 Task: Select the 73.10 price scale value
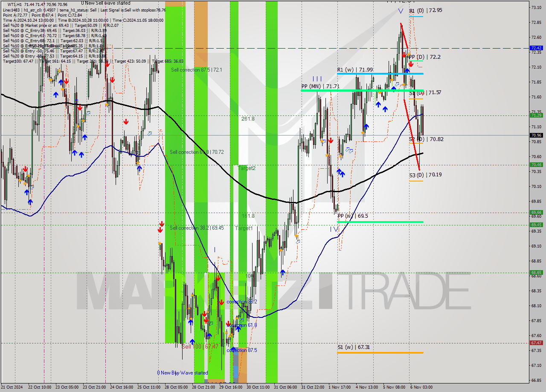536,7
